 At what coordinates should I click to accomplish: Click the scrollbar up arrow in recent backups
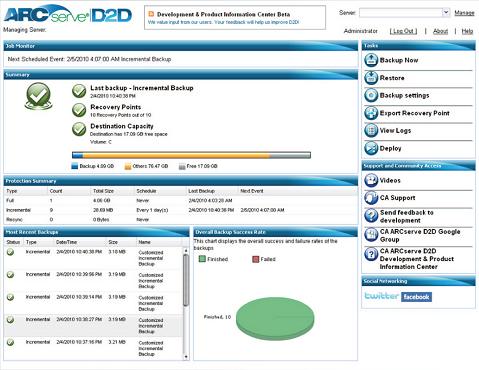186,250
